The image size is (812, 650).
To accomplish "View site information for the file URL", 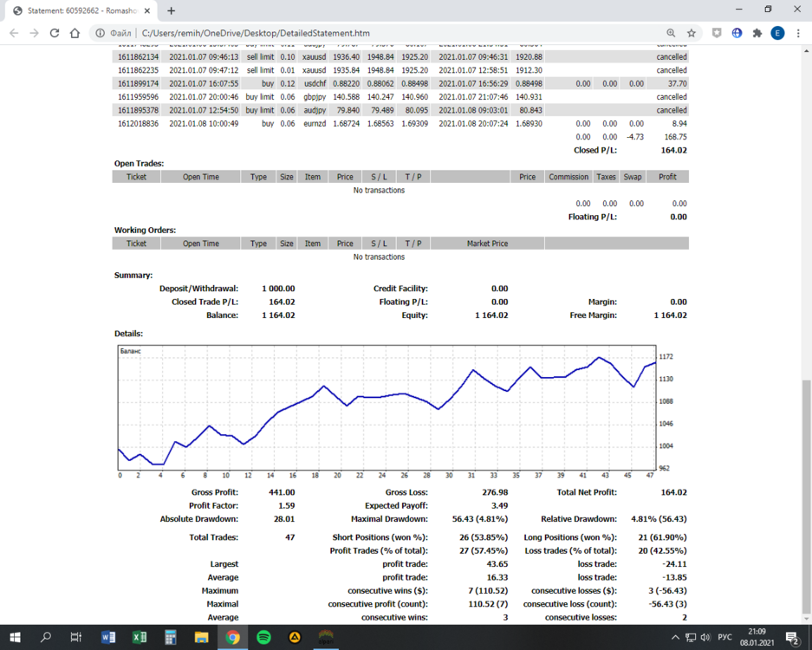I will [x=100, y=33].
